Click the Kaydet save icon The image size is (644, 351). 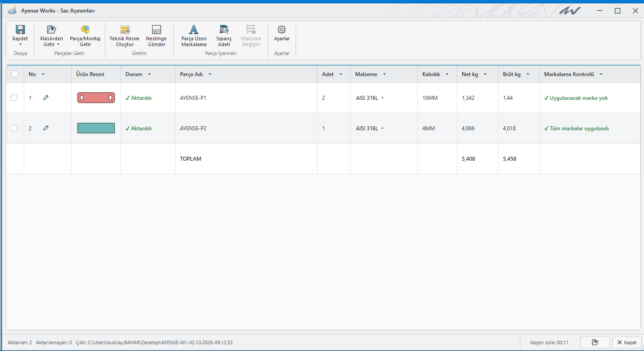point(20,30)
